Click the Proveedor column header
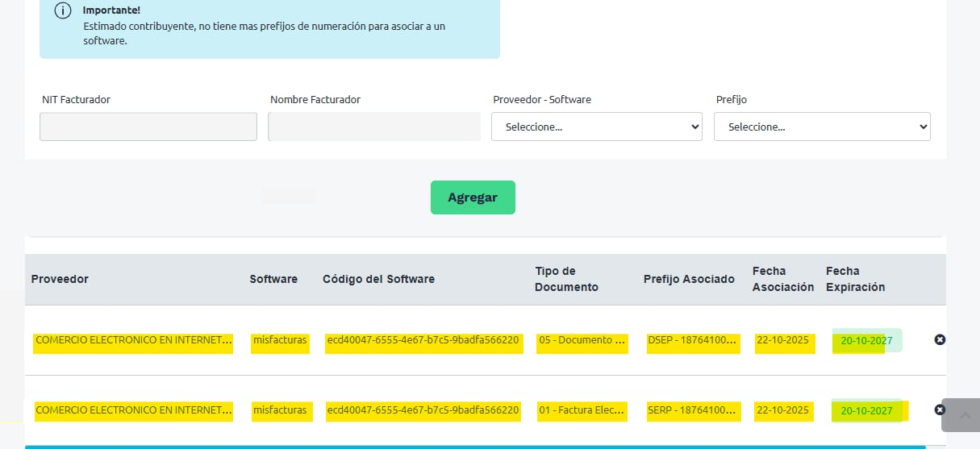980x449 pixels. (60, 279)
